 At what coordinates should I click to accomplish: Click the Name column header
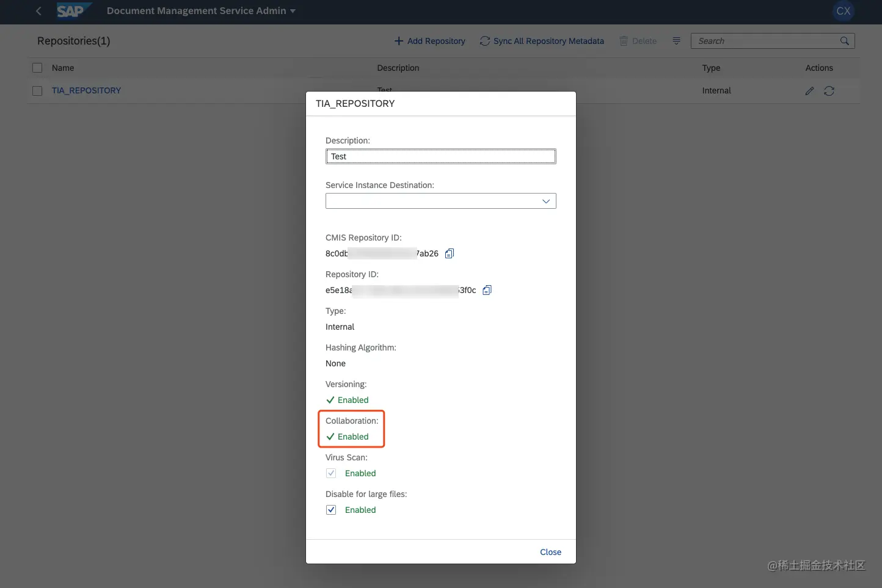63,68
